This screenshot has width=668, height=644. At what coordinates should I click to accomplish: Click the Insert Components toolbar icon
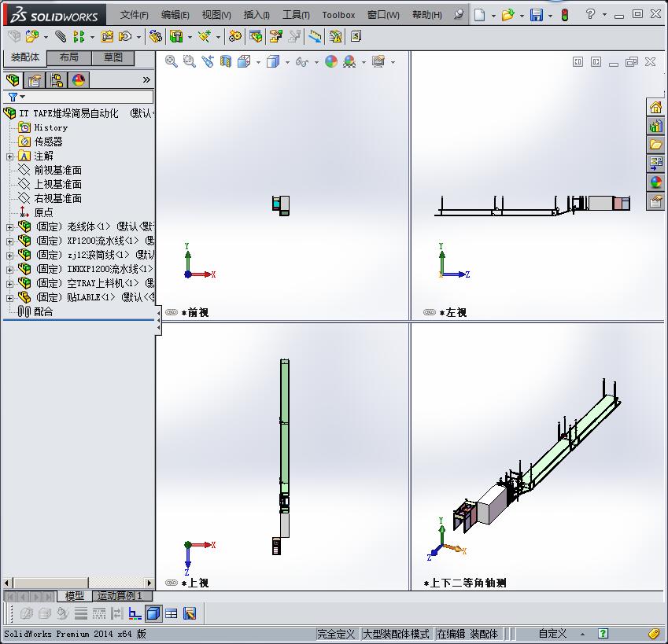tap(32, 37)
